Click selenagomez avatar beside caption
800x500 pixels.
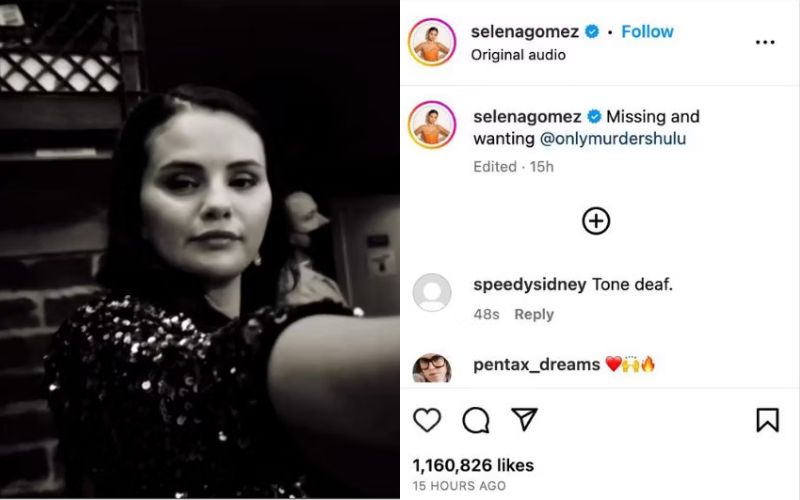[432, 126]
